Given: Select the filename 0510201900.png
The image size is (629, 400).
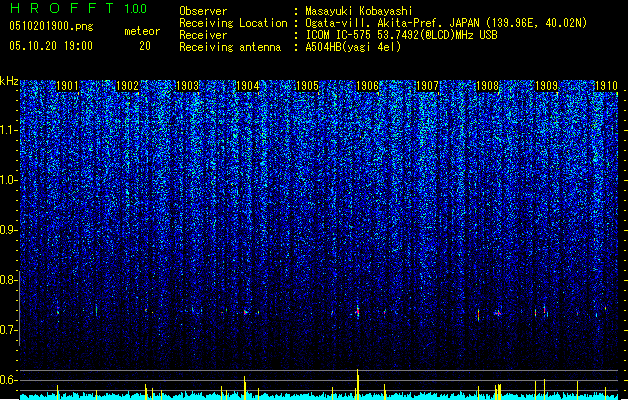Looking at the screenshot, I should [x=51, y=26].
